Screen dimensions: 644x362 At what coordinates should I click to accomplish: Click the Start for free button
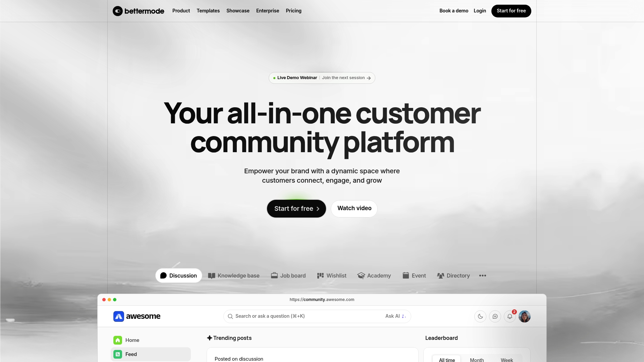coord(296,208)
